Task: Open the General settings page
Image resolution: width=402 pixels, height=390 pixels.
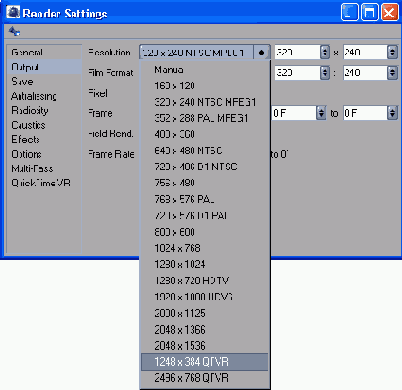Action: click(27, 52)
